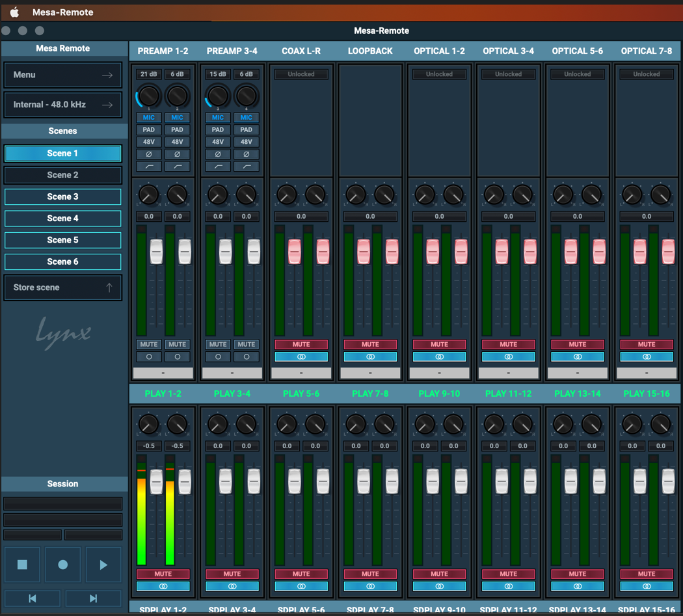Toggle stereo link on PLAY 5-6 channel

coord(301,586)
